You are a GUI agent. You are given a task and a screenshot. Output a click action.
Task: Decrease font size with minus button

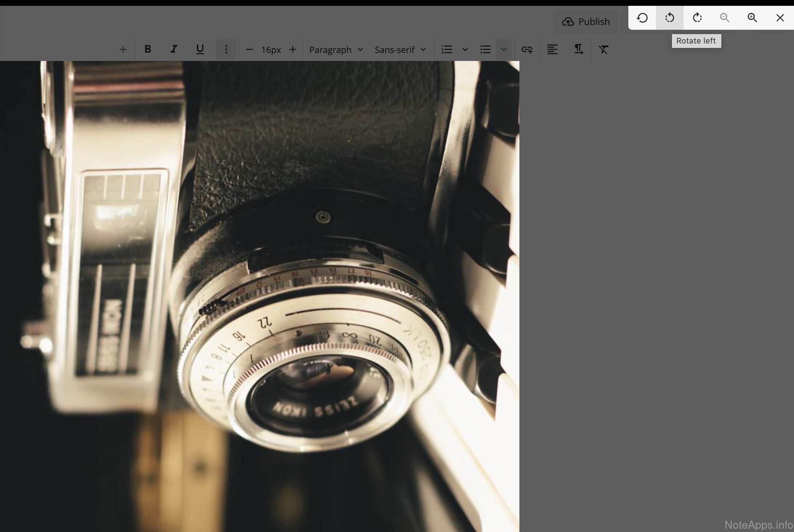coord(249,49)
